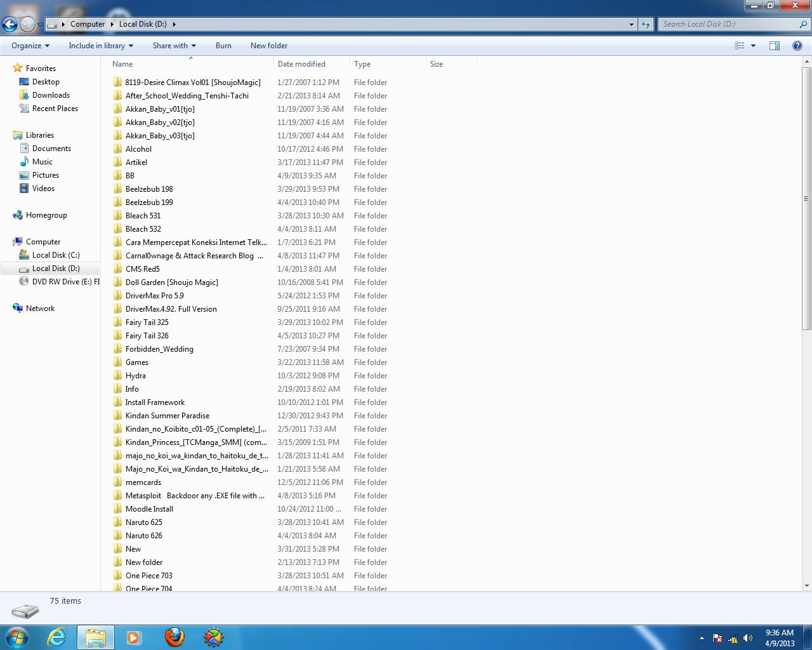This screenshot has width=812, height=650.
Task: Open Firefox from the taskbar
Action: (x=174, y=637)
